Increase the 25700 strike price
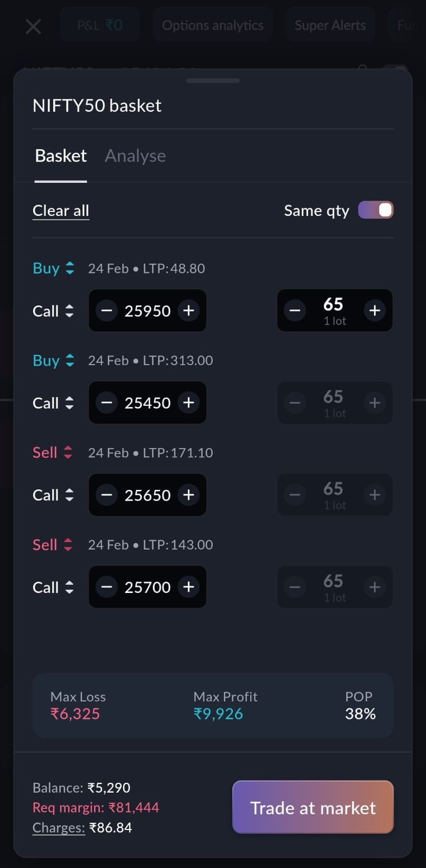This screenshot has height=868, width=426. coord(189,587)
